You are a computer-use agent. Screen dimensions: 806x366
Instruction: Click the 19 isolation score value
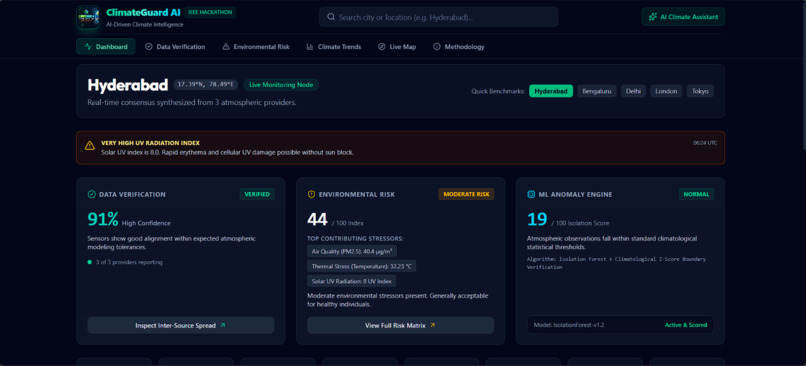coord(537,219)
